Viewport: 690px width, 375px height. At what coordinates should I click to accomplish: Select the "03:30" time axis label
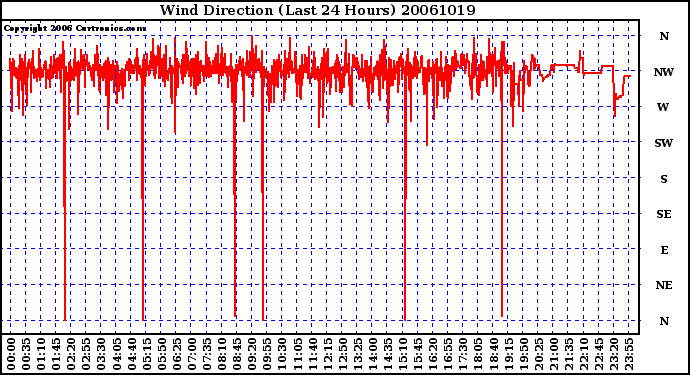(101, 354)
